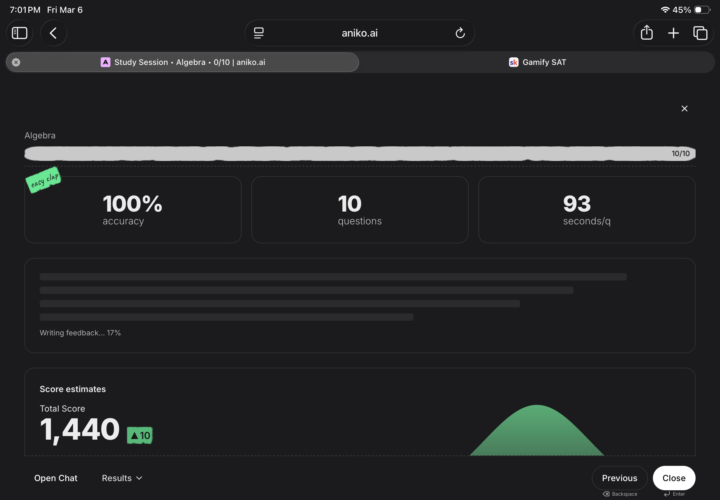This screenshot has width=720, height=500.
Task: Click the green easy clap badge
Action: tap(43, 181)
